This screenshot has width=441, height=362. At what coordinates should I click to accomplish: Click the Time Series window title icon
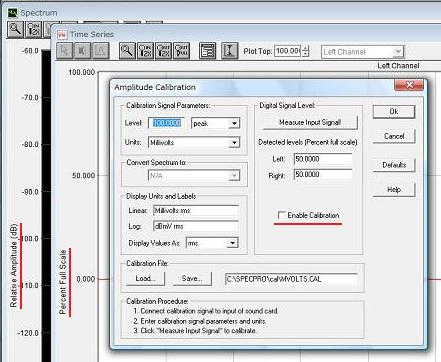point(62,35)
